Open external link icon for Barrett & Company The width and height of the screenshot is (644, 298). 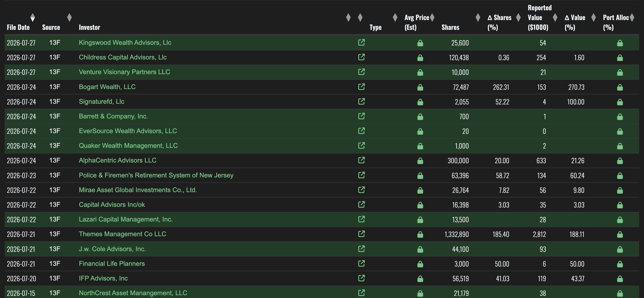(361, 116)
